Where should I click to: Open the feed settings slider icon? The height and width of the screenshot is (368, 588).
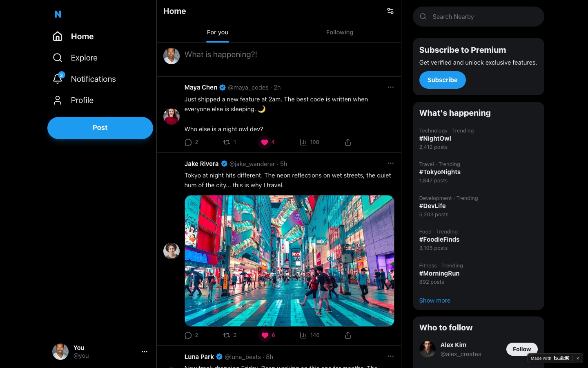390,11
